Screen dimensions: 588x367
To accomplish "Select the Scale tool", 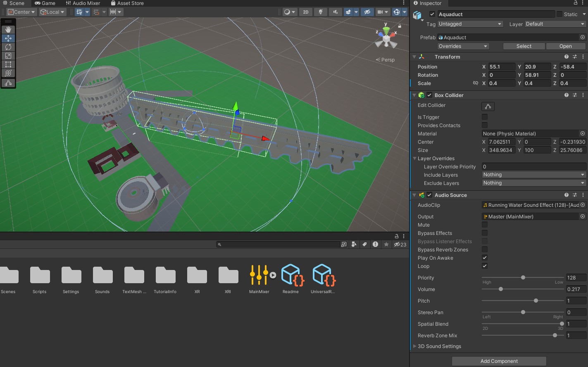I will tap(8, 56).
